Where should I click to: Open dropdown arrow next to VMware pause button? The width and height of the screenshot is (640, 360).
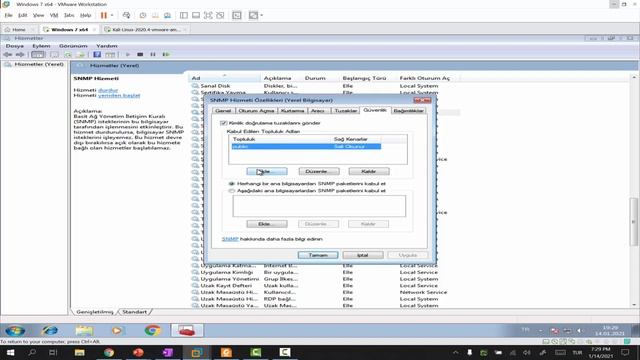coord(112,15)
